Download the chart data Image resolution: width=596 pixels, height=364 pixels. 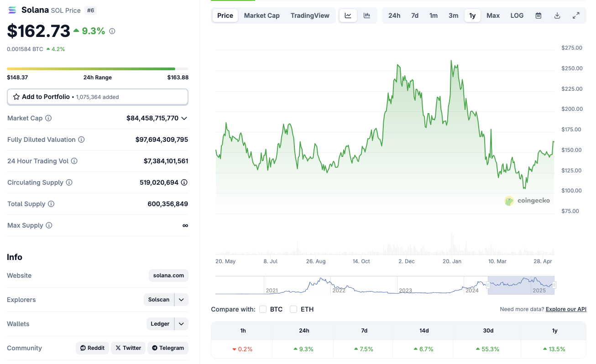(557, 15)
